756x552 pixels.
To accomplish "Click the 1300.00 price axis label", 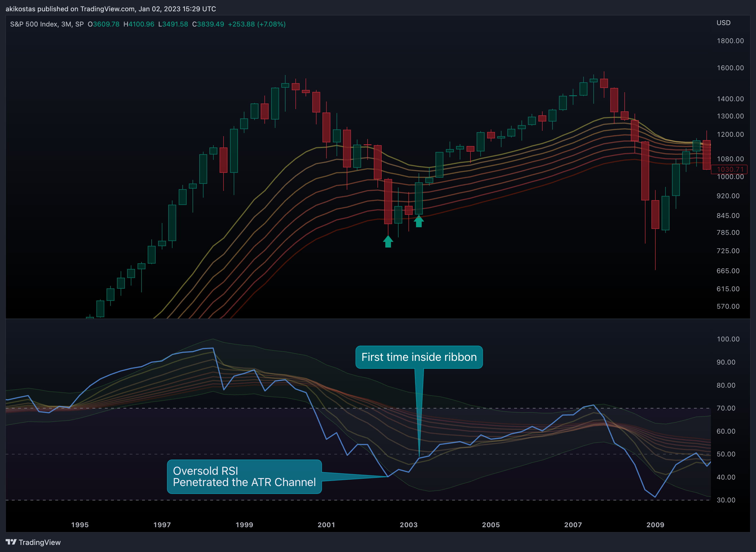I will pos(730,116).
